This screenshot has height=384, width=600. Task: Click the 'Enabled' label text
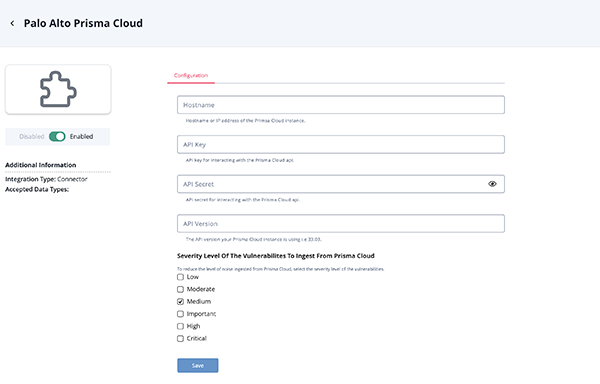tap(82, 137)
